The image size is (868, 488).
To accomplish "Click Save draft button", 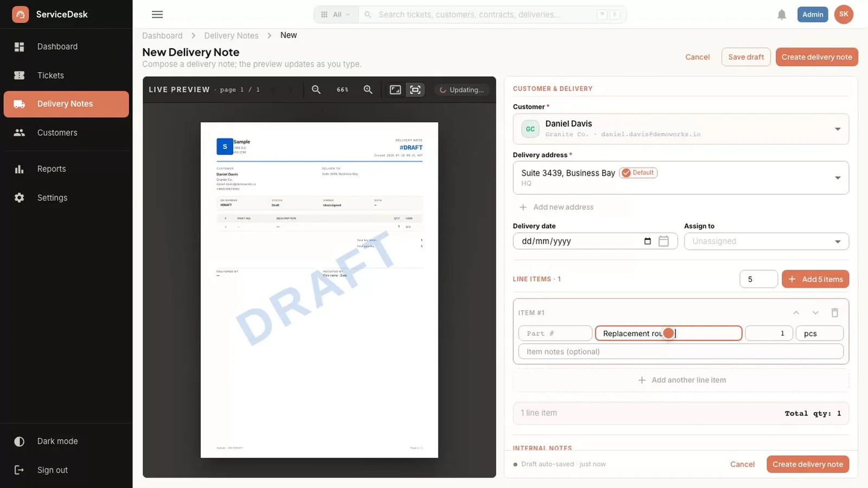I will (746, 57).
